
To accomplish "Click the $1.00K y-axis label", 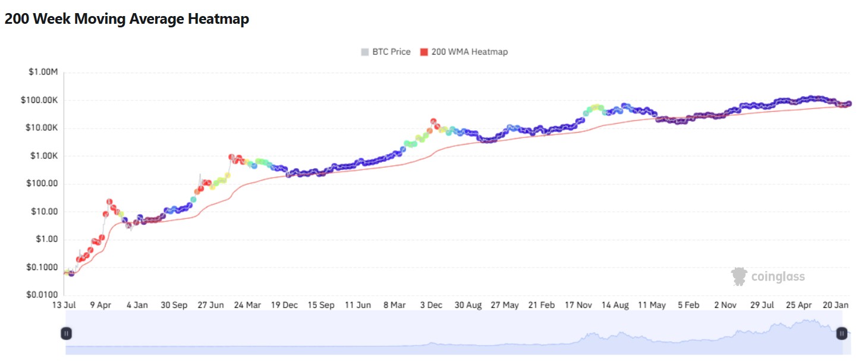I will tap(44, 156).
